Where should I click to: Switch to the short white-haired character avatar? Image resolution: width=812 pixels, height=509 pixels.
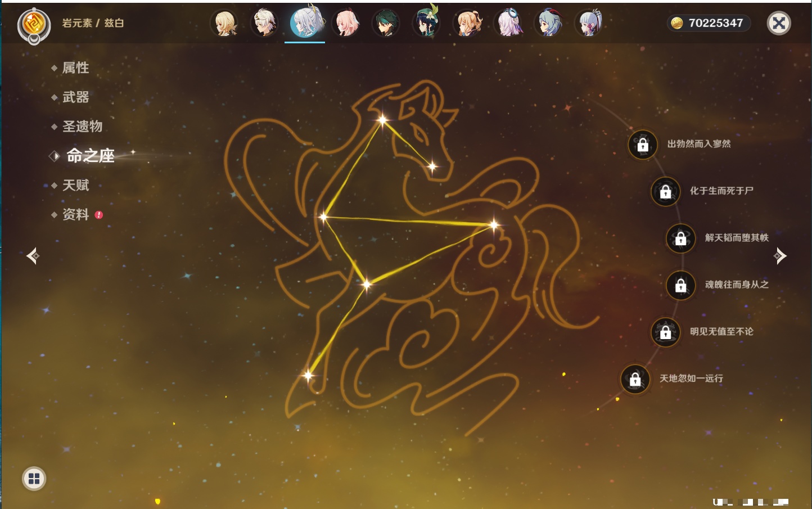(x=264, y=23)
